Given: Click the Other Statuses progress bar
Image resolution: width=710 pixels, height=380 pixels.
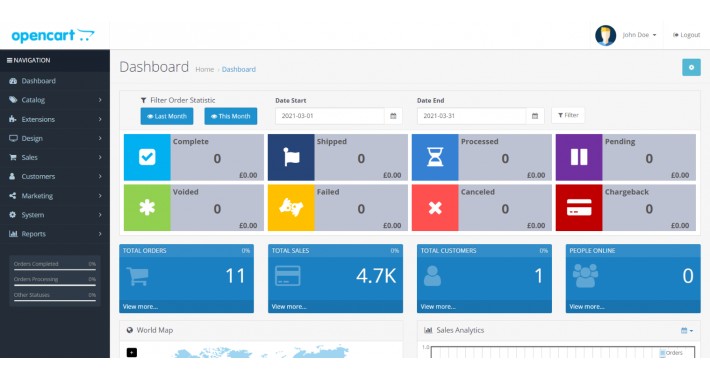Looking at the screenshot, I should [x=55, y=300].
